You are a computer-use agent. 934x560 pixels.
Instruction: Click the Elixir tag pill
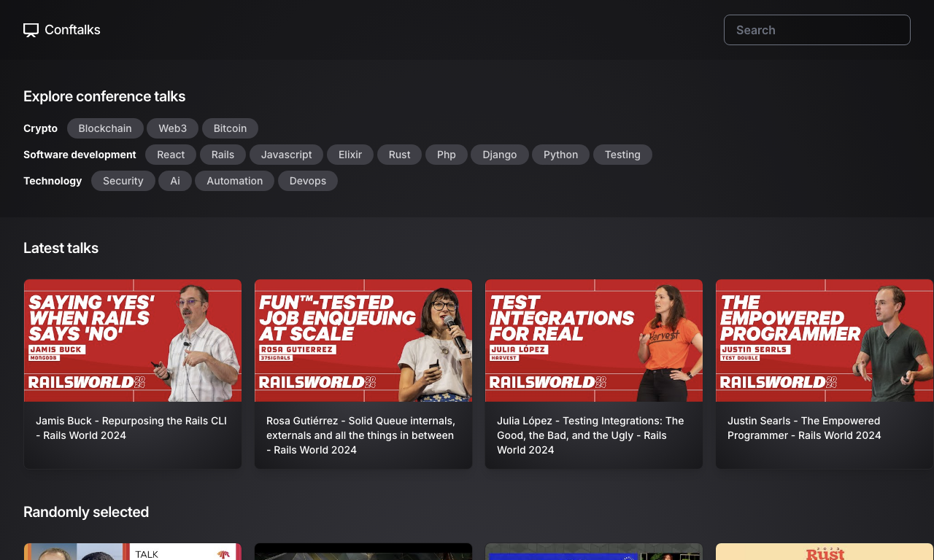(x=350, y=155)
